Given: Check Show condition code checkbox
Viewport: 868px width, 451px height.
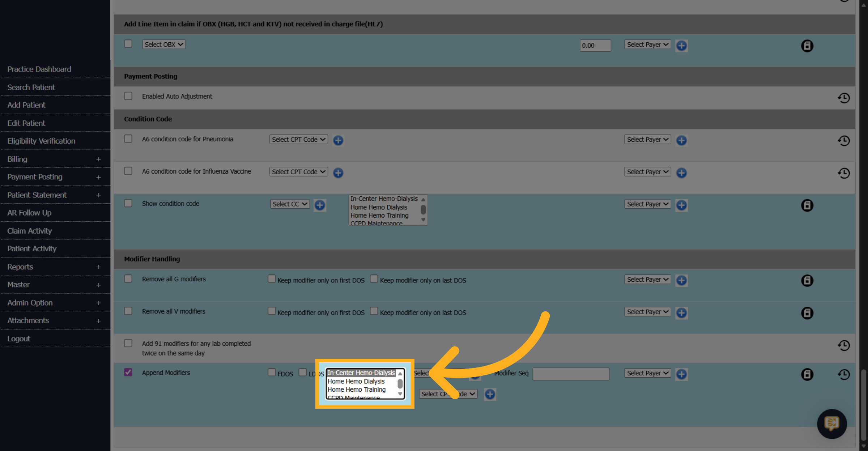Looking at the screenshot, I should [128, 203].
